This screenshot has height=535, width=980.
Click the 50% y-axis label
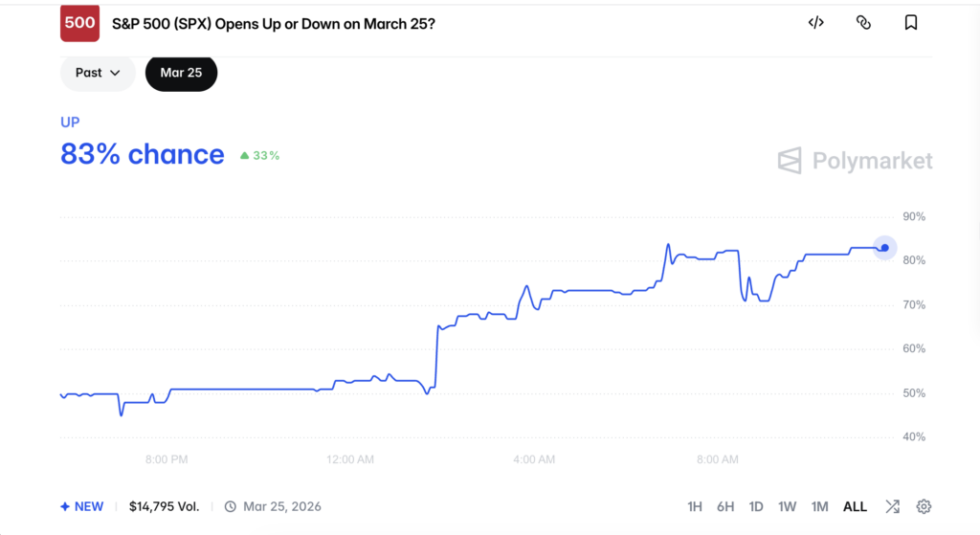tap(914, 393)
